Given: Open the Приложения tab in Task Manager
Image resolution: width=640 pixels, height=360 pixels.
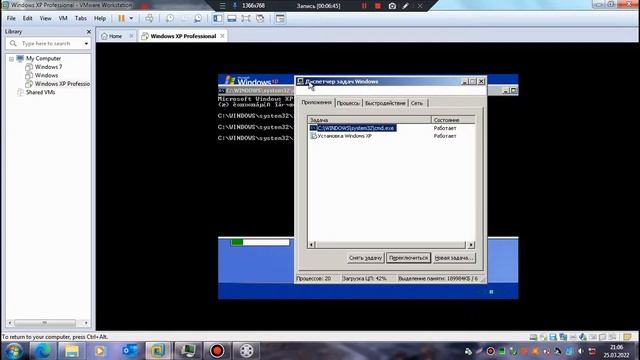Looking at the screenshot, I should [316, 102].
